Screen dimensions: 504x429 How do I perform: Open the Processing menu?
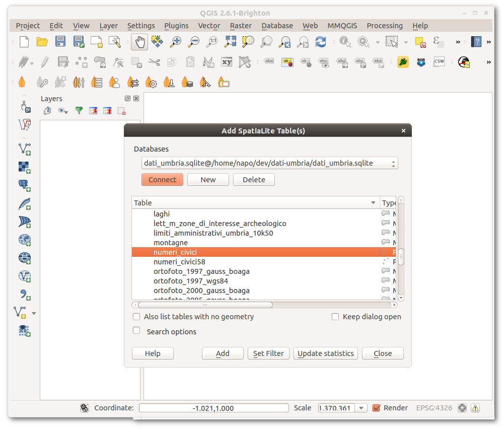point(385,26)
